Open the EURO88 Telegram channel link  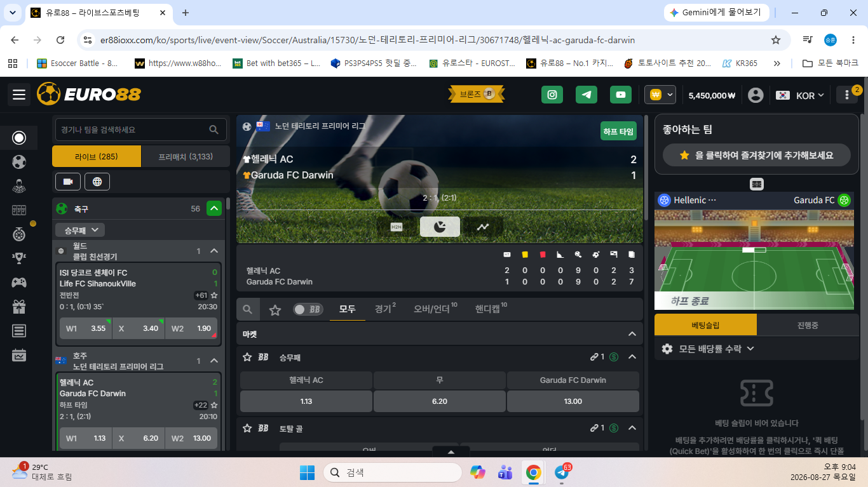click(x=587, y=95)
